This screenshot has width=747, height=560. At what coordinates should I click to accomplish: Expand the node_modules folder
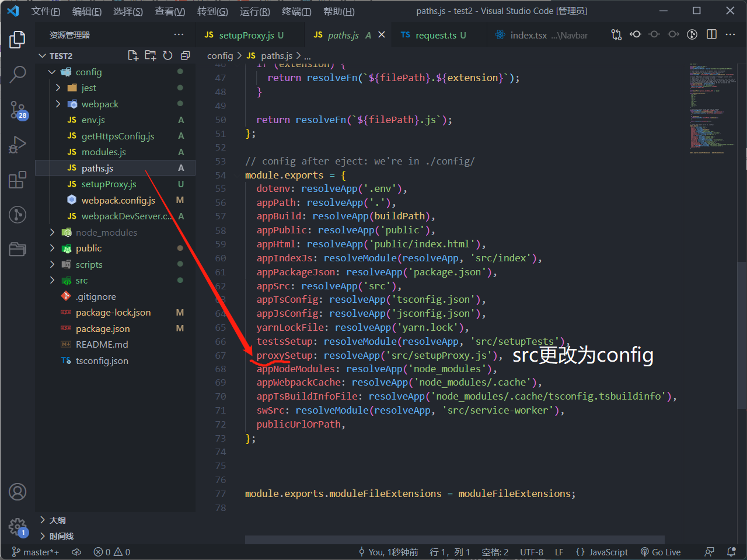pos(52,232)
